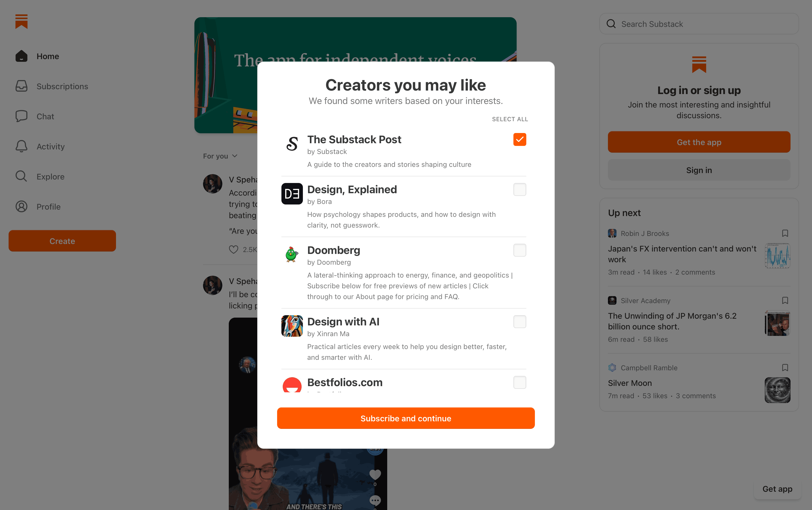Bookmark the Silver Moon article
Viewport: 812px width, 510px height.
tap(785, 368)
